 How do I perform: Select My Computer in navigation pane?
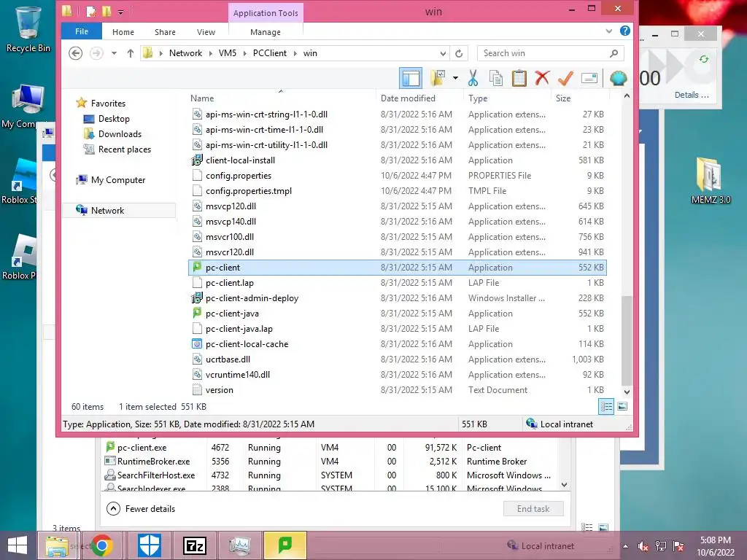point(118,179)
